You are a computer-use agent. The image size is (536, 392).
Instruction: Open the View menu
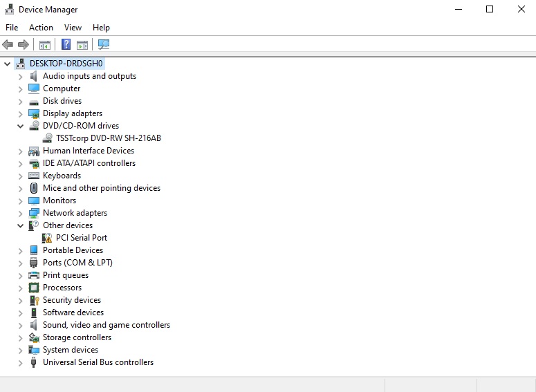pyautogui.click(x=73, y=28)
